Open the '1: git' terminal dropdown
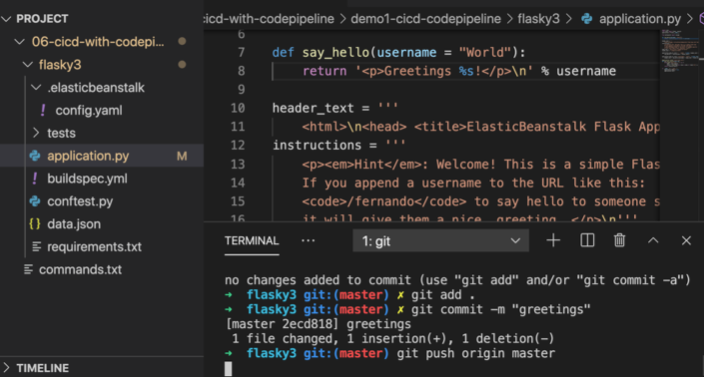The height and width of the screenshot is (377, 704). (x=440, y=241)
